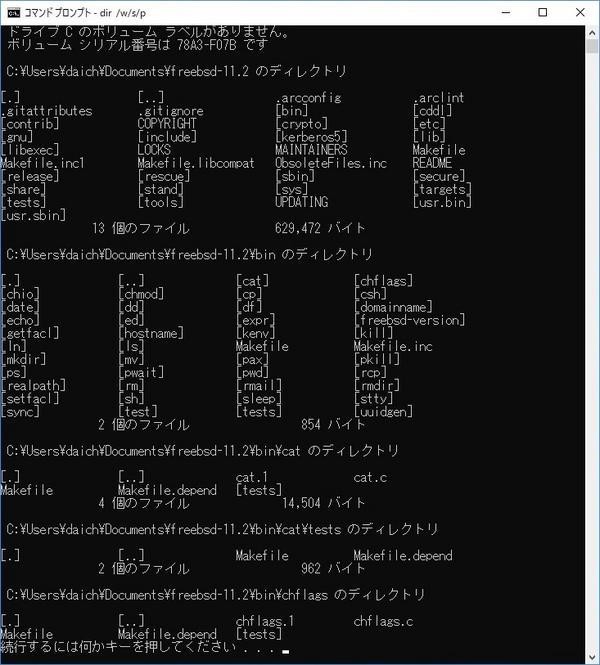
Task: Click the [kerberos5] directory entry
Action: click(x=311, y=137)
